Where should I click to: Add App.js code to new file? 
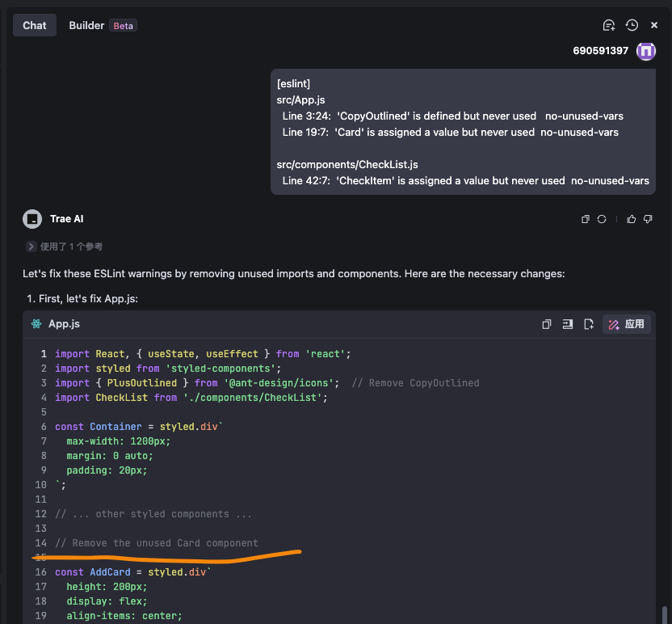pyautogui.click(x=589, y=324)
